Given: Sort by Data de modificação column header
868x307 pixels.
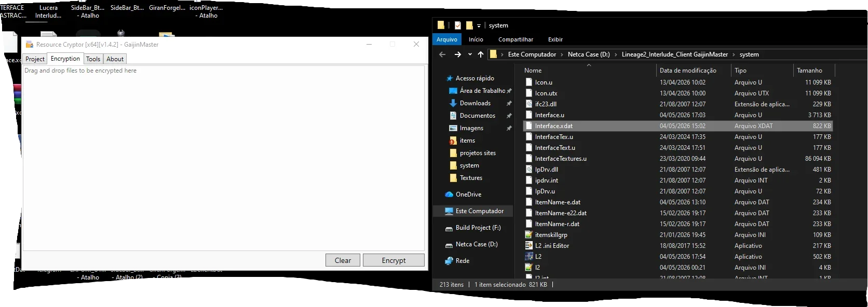Looking at the screenshot, I should tap(694, 71).
